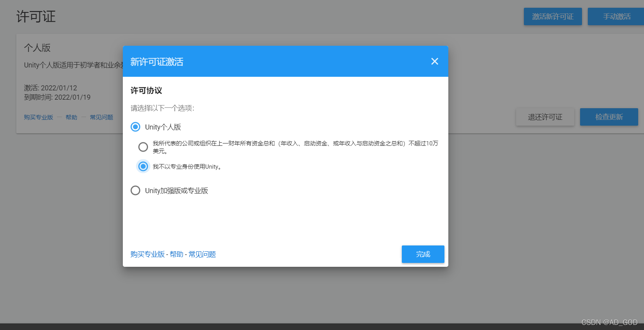The width and height of the screenshot is (644, 330).
Task: Open 购买专业版 link in the 个人版 card
Action: 38,117
